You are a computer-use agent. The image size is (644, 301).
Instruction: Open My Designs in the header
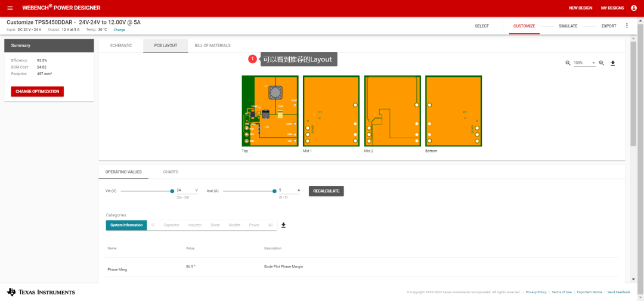click(612, 8)
